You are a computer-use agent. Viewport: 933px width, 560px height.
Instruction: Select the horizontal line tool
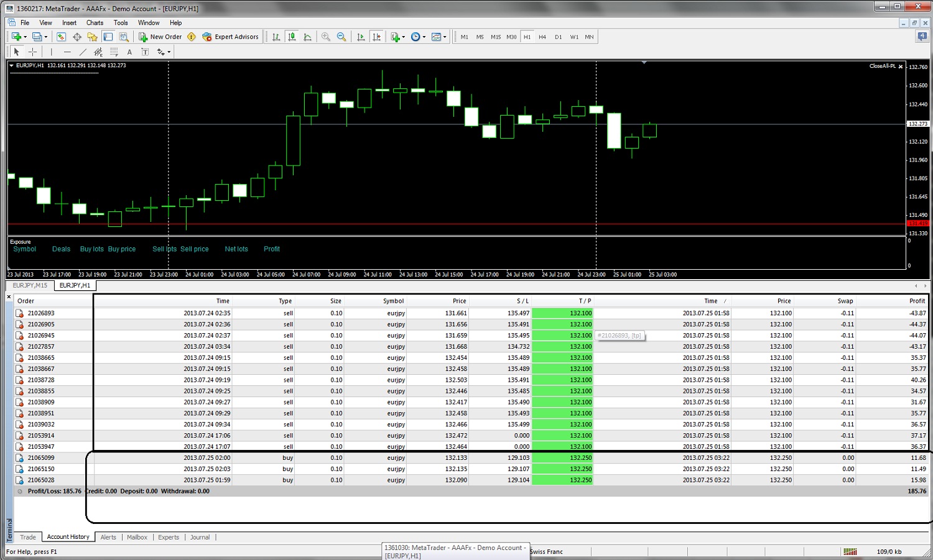coord(67,52)
